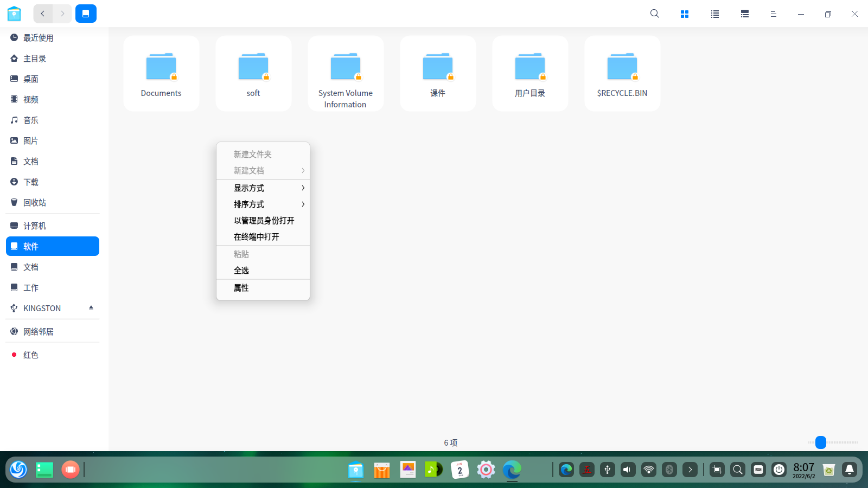Expand hidden tray icons arrow

[x=690, y=470]
